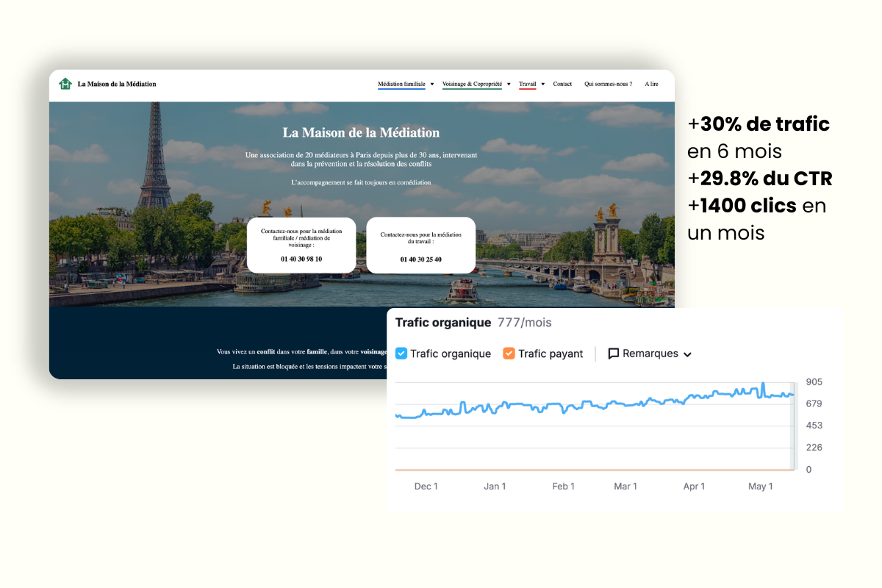Click the 679 y-axis value
This screenshot has width=882, height=588.
tap(814, 404)
